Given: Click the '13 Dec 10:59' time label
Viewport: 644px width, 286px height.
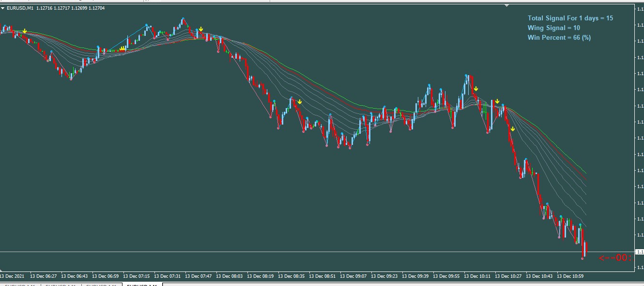Looking at the screenshot, I should coord(570,276).
